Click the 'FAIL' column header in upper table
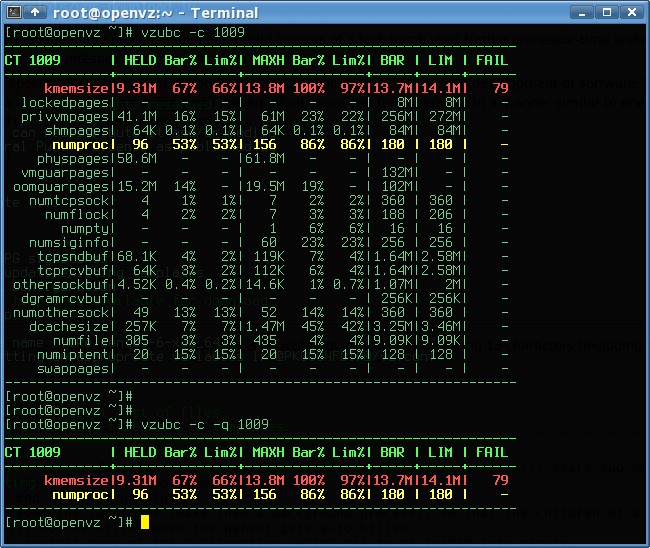Viewport: 650px width, 548px height. [491, 60]
